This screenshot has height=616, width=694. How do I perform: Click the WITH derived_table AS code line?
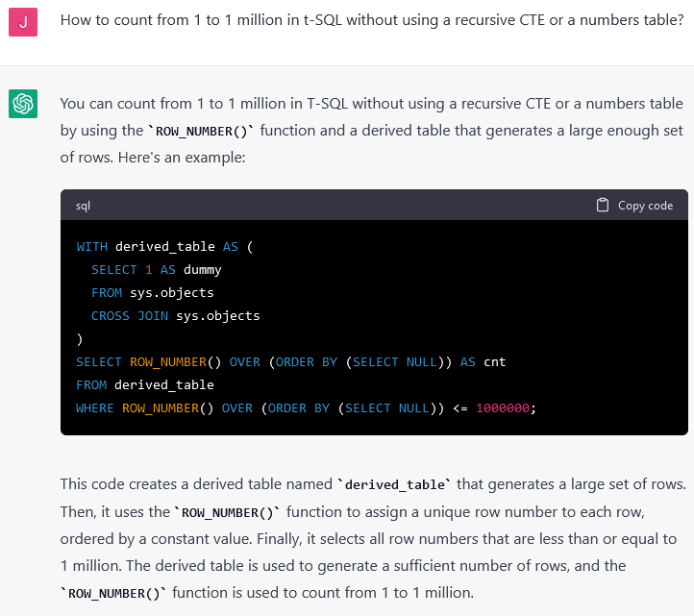click(164, 247)
